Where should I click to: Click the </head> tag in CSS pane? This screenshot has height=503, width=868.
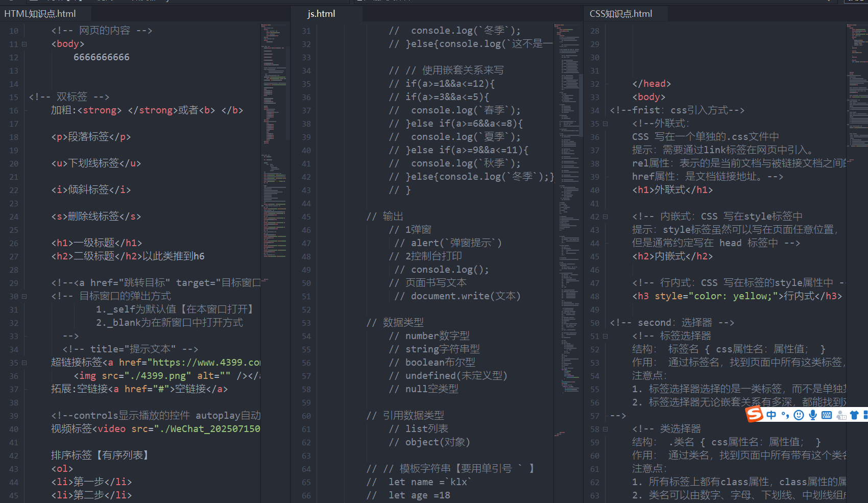coord(652,84)
